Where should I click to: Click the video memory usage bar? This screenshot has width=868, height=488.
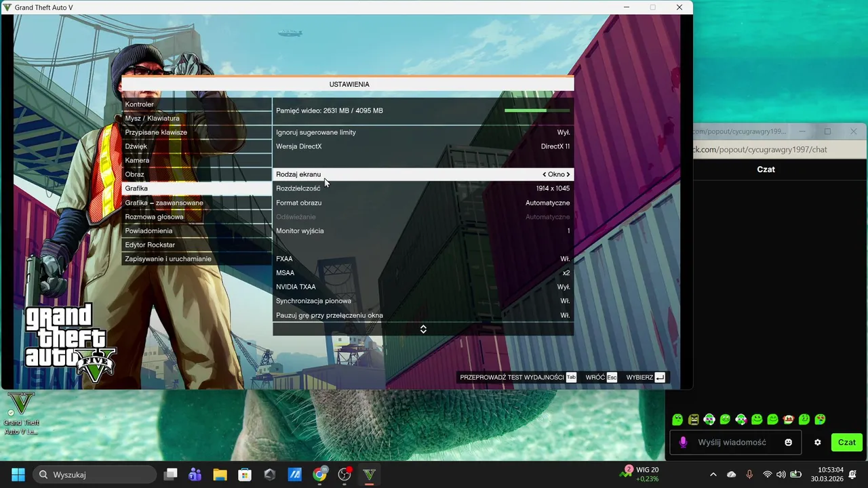(537, 110)
